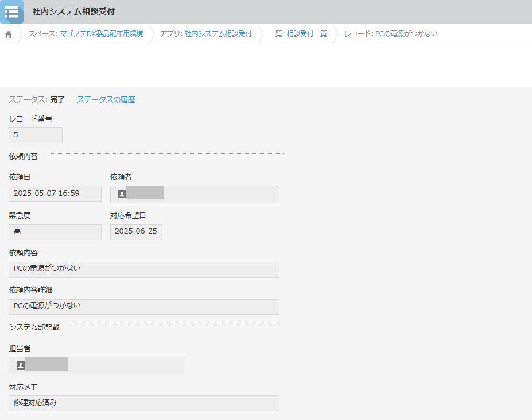Image resolution: width=532 pixels, height=420 pixels.
Task: Click the 対応希望日 field label
Action: [128, 215]
